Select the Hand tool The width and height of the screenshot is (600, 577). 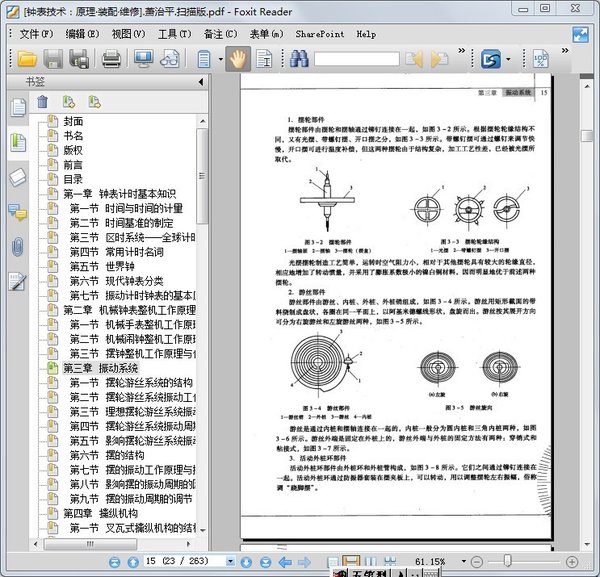click(x=237, y=59)
